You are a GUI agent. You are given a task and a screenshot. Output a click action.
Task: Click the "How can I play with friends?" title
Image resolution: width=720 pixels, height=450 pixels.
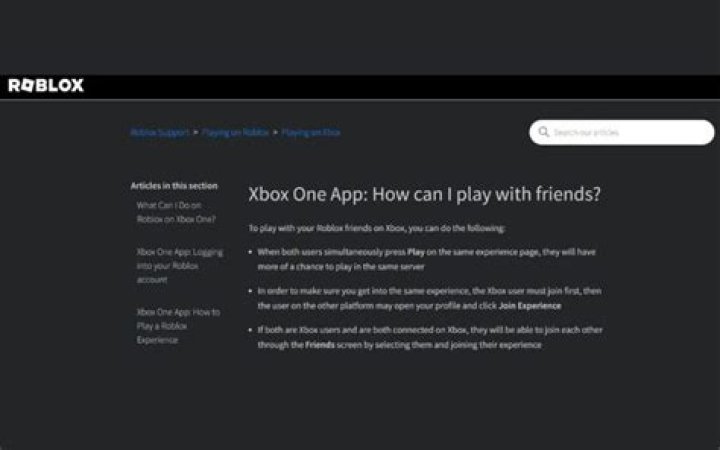(424, 193)
